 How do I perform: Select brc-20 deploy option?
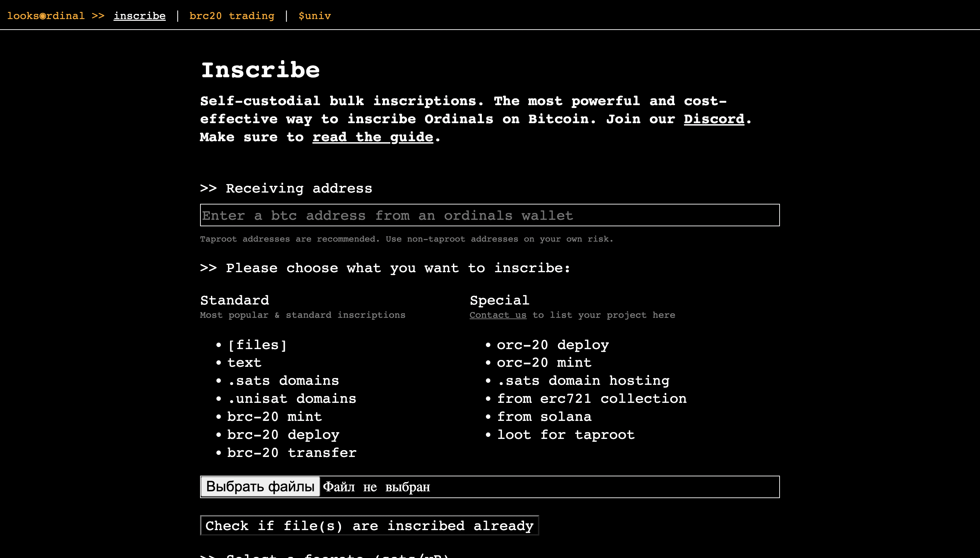[x=283, y=434]
